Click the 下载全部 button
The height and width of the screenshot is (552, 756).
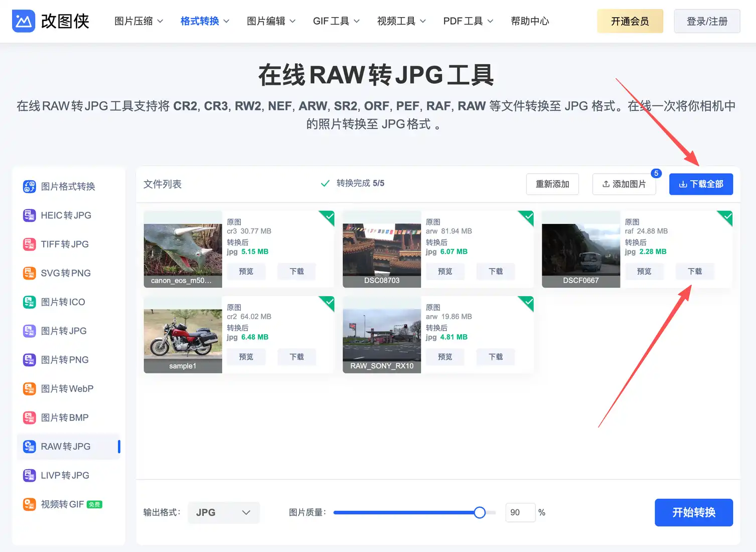[x=700, y=184]
